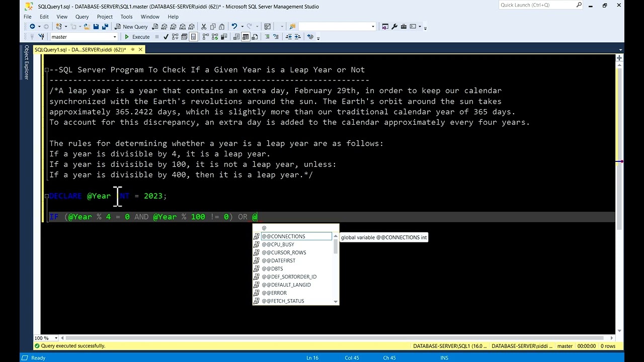Click the Save All icon
644x362 pixels.
(x=105, y=26)
